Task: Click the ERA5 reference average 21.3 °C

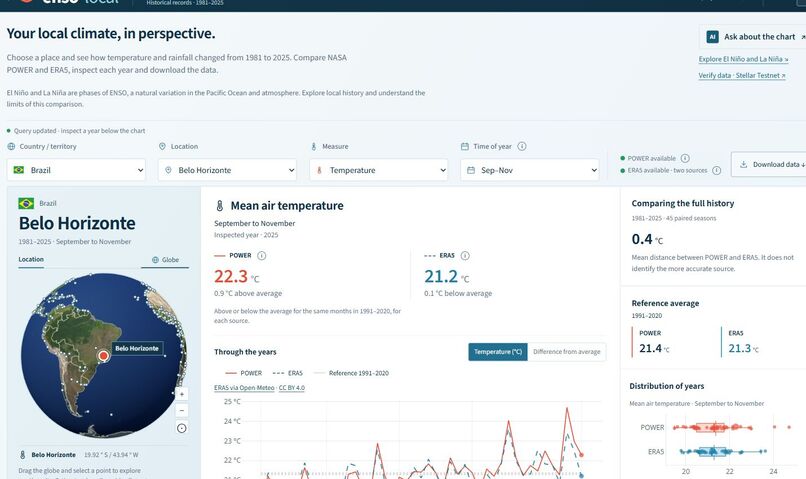Action: [x=743, y=348]
